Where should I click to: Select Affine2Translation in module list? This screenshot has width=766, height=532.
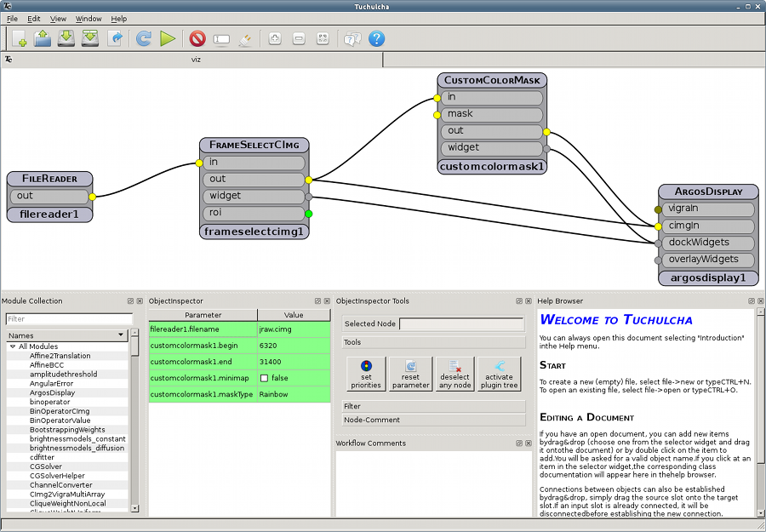click(x=60, y=356)
